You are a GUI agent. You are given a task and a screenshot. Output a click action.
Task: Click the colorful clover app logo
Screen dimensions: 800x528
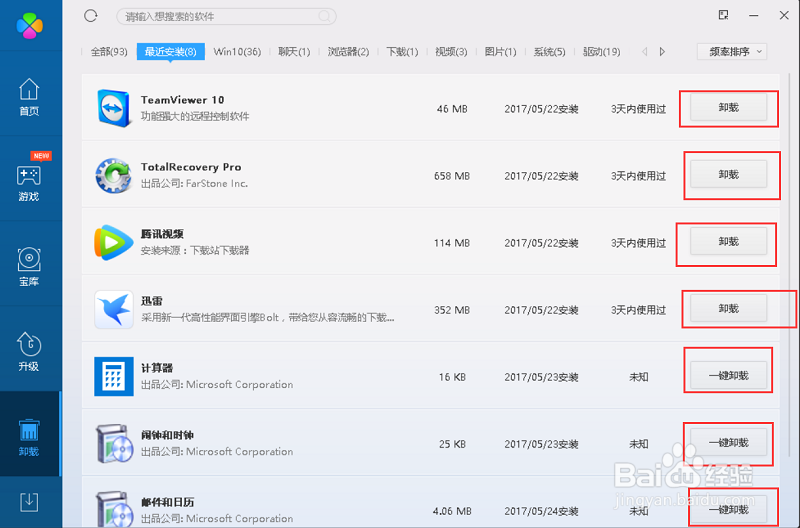[30, 26]
